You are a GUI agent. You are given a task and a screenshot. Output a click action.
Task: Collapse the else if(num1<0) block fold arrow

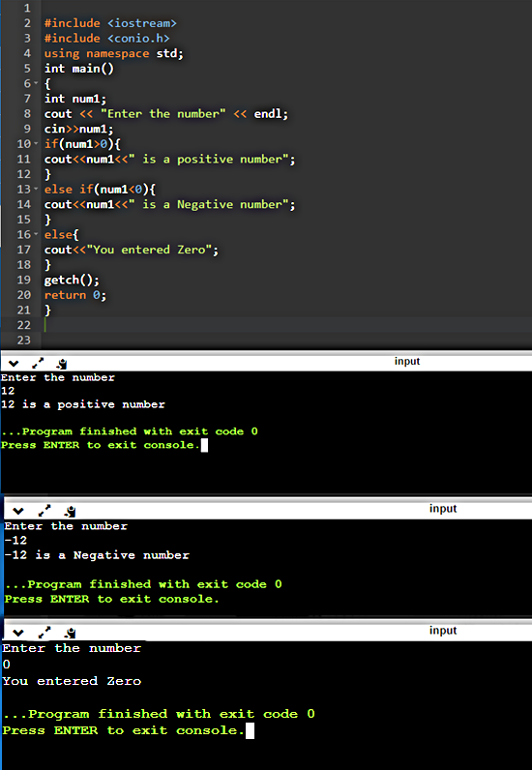point(36,189)
